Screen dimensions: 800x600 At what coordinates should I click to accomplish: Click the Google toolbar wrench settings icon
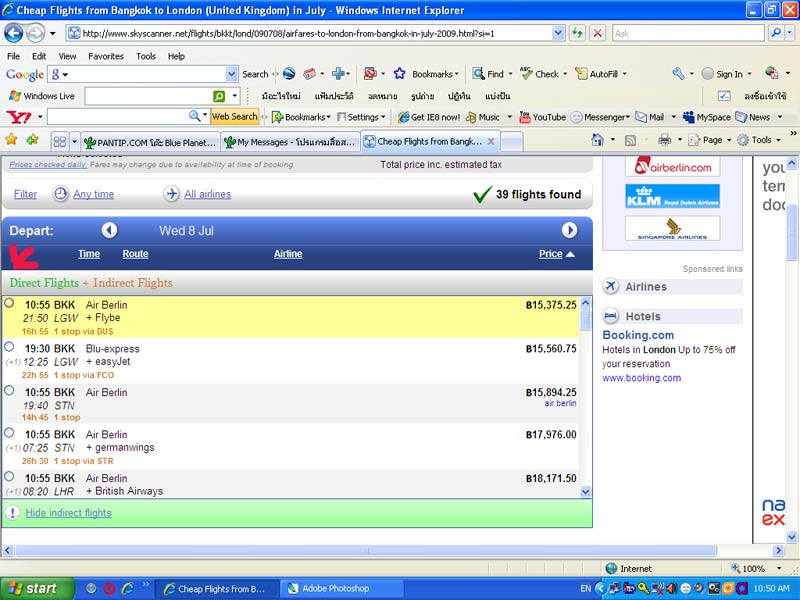click(x=678, y=74)
